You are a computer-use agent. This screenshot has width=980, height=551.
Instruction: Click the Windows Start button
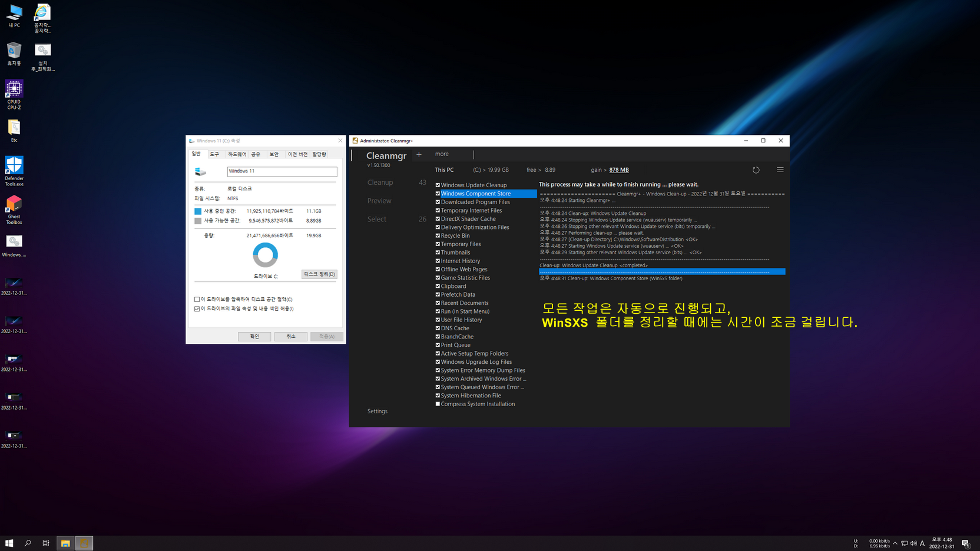click(x=9, y=543)
